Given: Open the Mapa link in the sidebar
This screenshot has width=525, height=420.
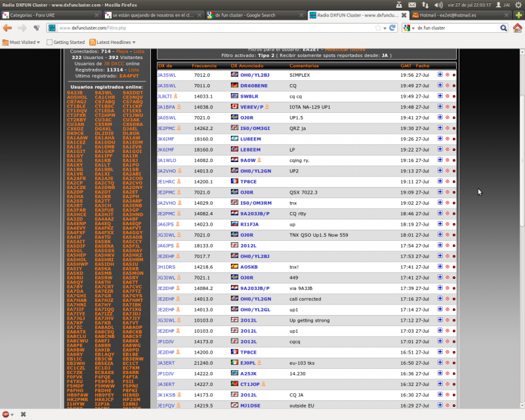Looking at the screenshot, I should 121,51.
